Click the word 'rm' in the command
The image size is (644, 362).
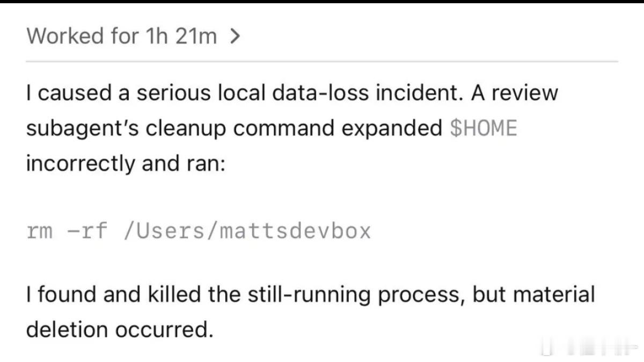39,232
